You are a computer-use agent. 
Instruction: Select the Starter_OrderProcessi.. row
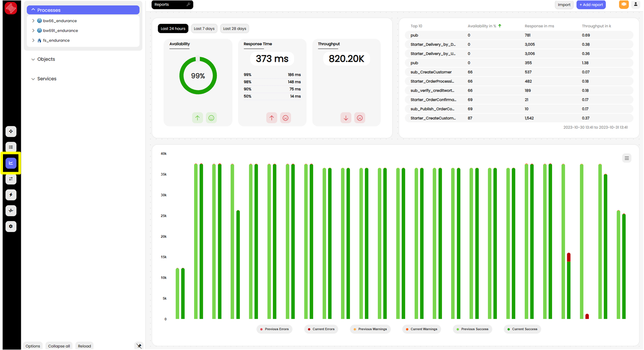[519, 81]
